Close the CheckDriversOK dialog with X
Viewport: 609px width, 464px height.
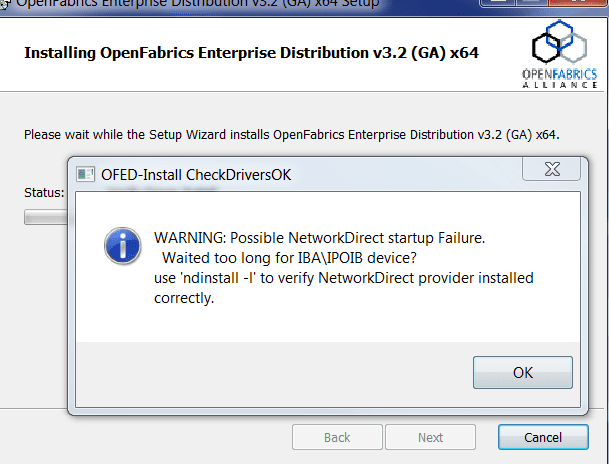[x=552, y=171]
